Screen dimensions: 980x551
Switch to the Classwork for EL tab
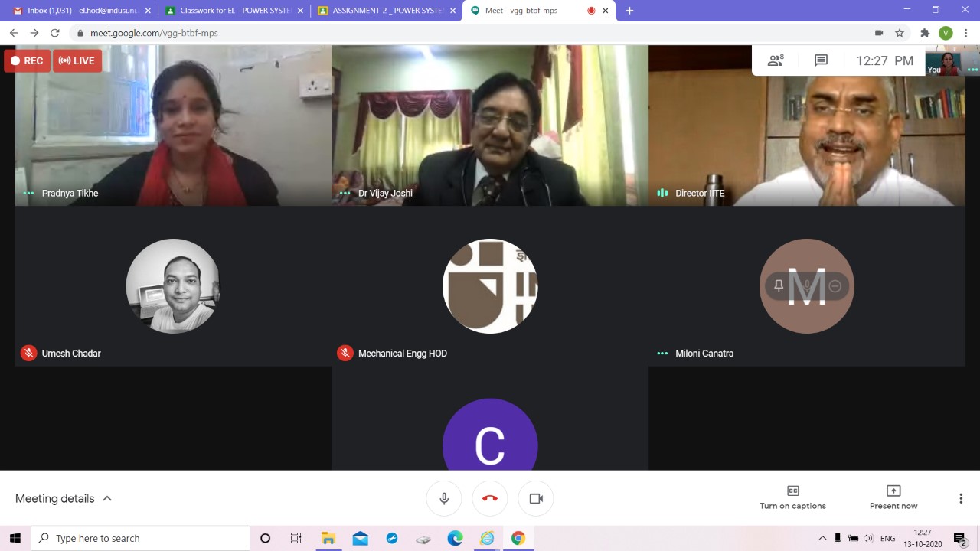click(x=230, y=11)
